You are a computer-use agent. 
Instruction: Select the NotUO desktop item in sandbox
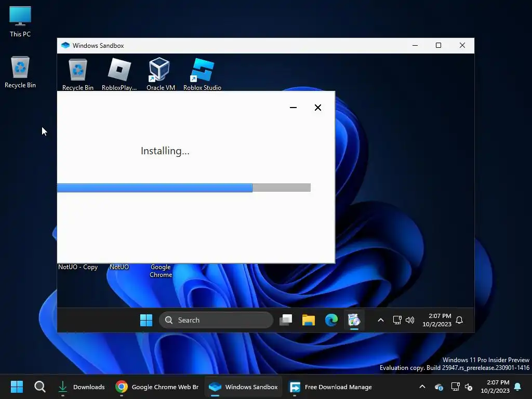119,267
